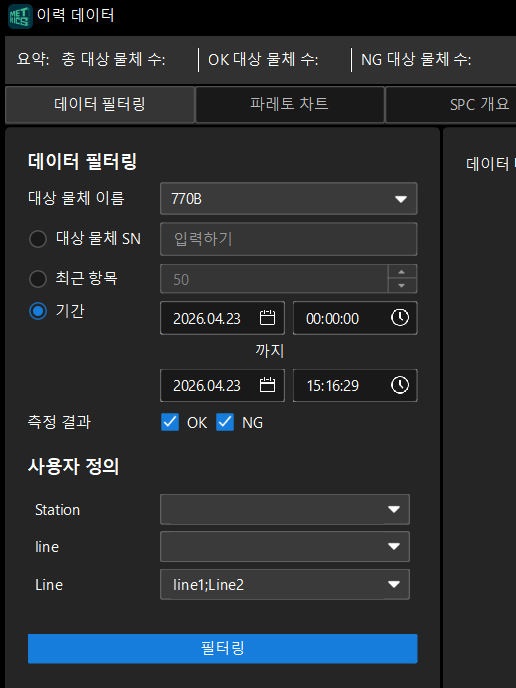Click the Metrics app logo icon
This screenshot has height=688, width=516.
(x=20, y=16)
